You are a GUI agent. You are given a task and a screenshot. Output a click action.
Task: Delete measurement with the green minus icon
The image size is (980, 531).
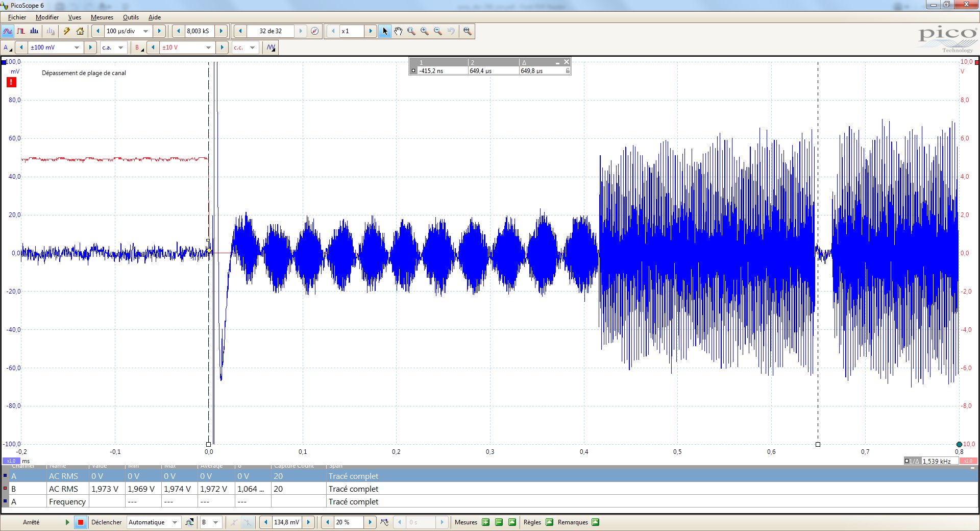pyautogui.click(x=499, y=522)
